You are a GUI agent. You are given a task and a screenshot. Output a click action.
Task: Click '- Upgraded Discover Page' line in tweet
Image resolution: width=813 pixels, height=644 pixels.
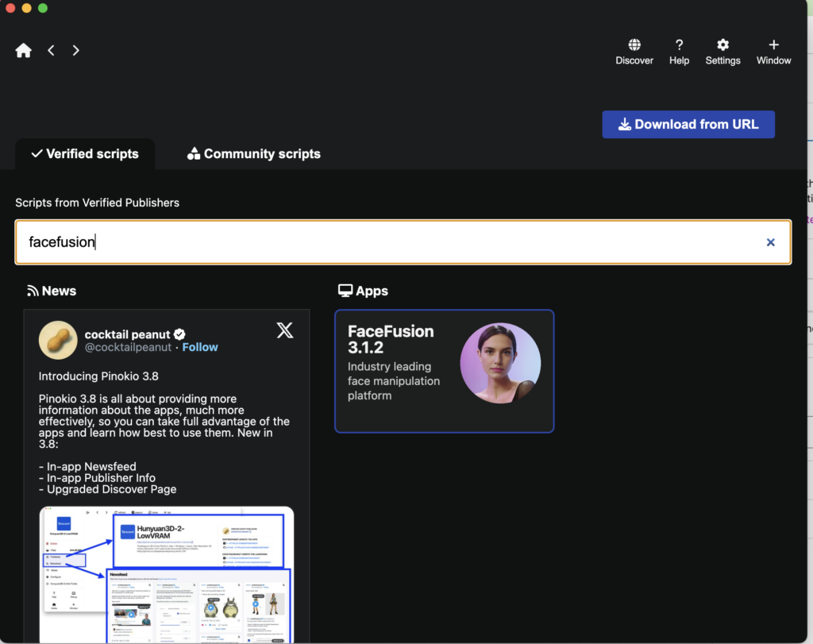point(107,489)
